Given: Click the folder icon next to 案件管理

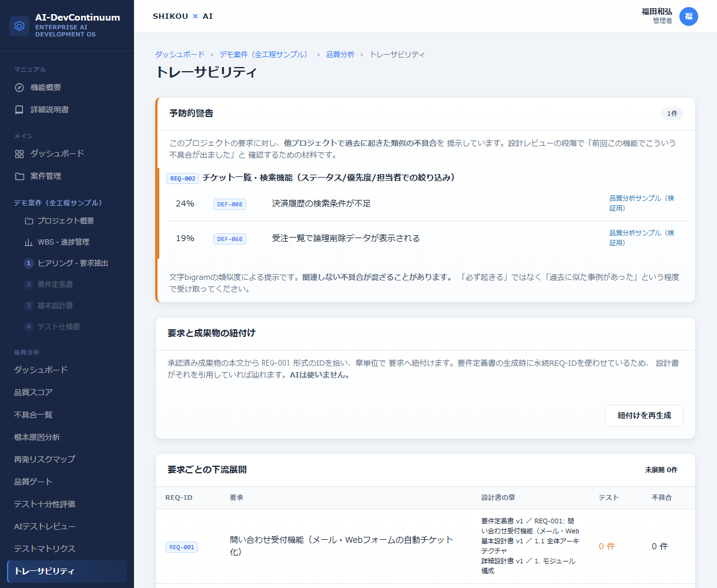Looking at the screenshot, I should 19,176.
